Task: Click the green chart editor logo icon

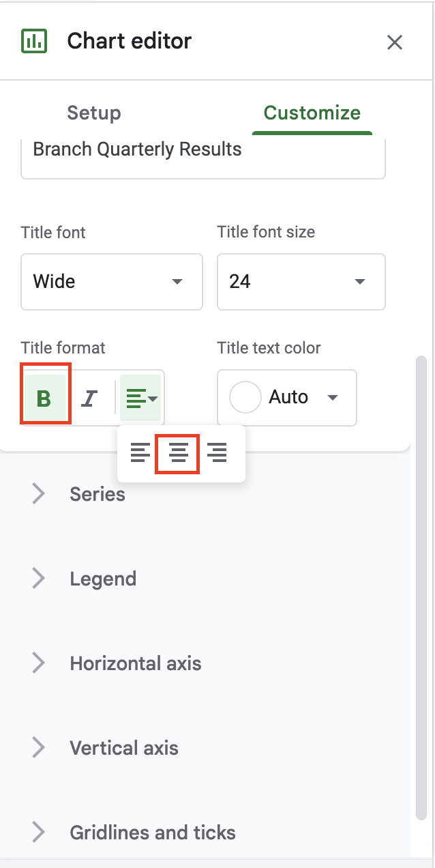Action: point(33,41)
